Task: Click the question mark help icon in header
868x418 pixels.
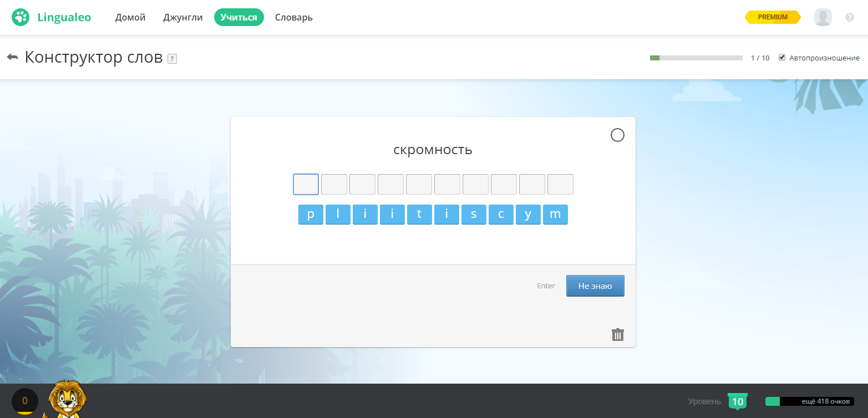Action: coord(849,17)
